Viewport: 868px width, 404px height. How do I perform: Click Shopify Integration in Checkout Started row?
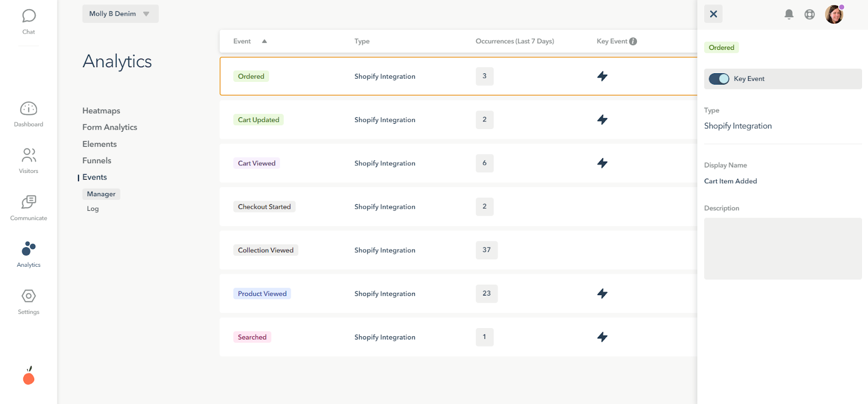pos(385,207)
